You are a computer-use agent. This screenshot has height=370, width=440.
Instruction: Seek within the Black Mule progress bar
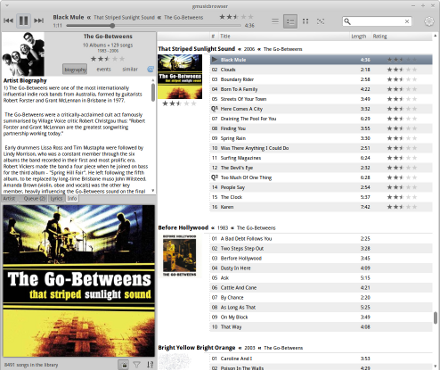(153, 25)
